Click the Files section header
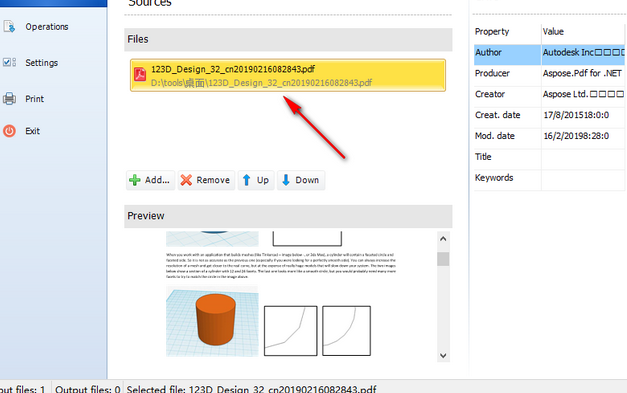This screenshot has height=393, width=627. (x=288, y=39)
